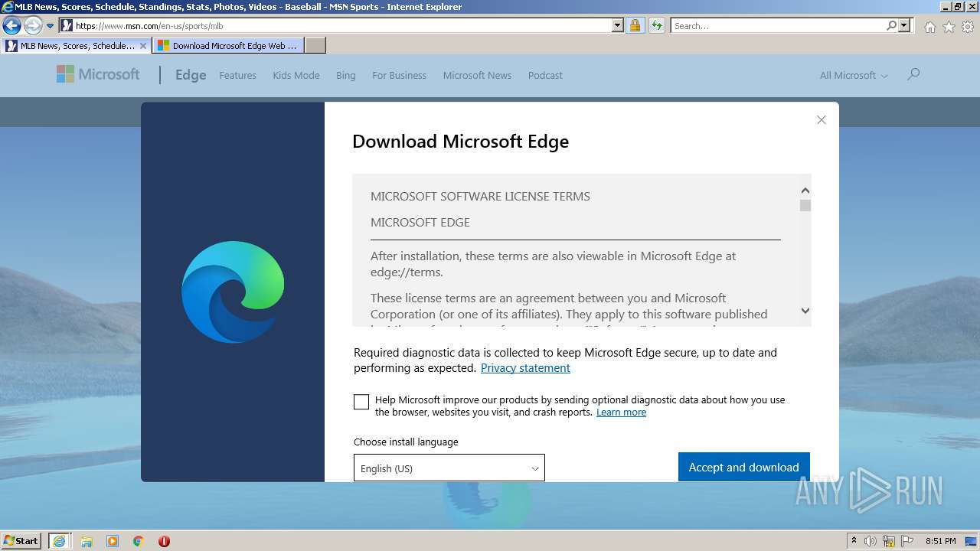Select the Download Microsoft Edge Web tab
The height and width of the screenshot is (551, 980).
pos(227,46)
